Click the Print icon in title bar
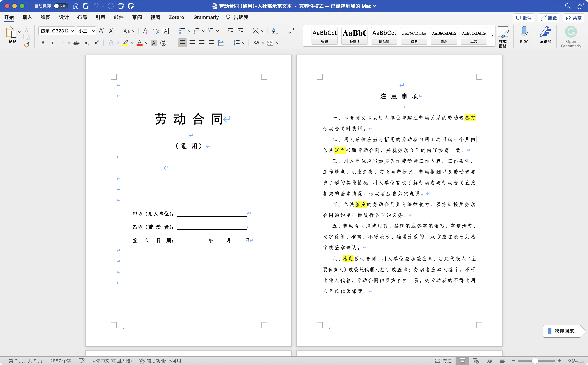This screenshot has height=365, width=588. click(121, 6)
